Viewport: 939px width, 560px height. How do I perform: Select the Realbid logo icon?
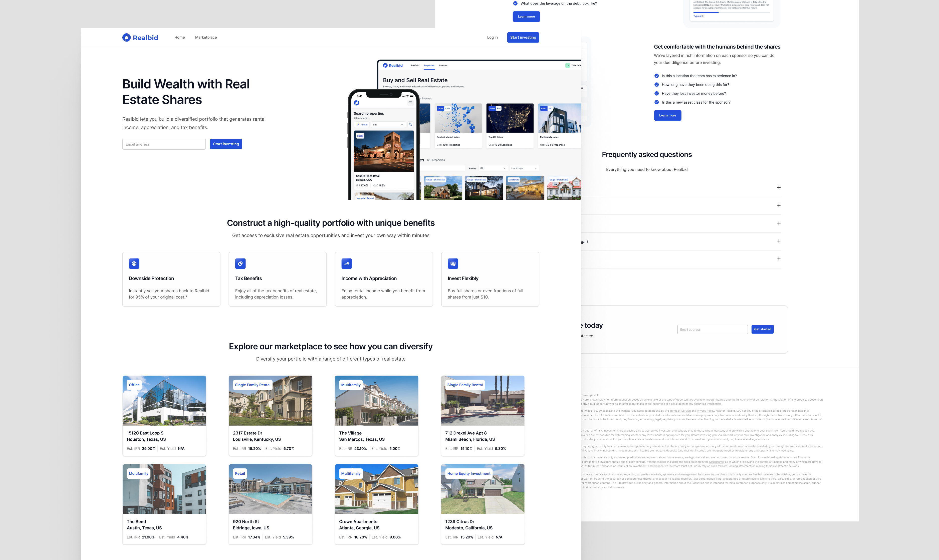click(x=126, y=37)
